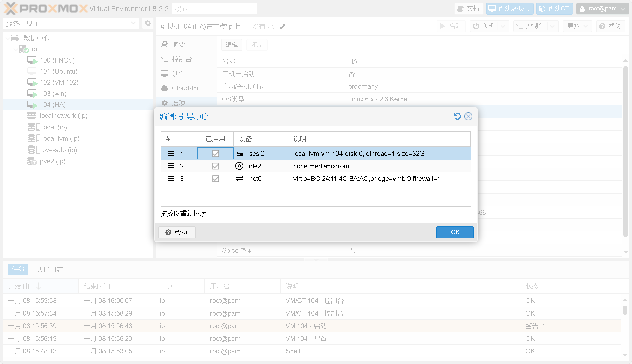Open the hardware (硬件) menu item
Screen dimensions: 632x364
187,74
